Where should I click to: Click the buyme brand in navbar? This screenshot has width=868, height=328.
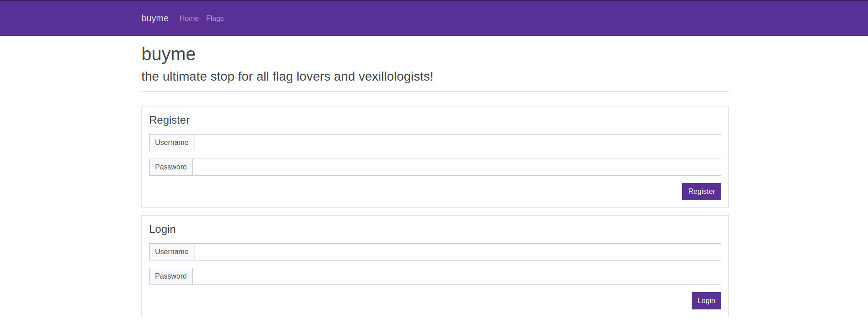[155, 18]
